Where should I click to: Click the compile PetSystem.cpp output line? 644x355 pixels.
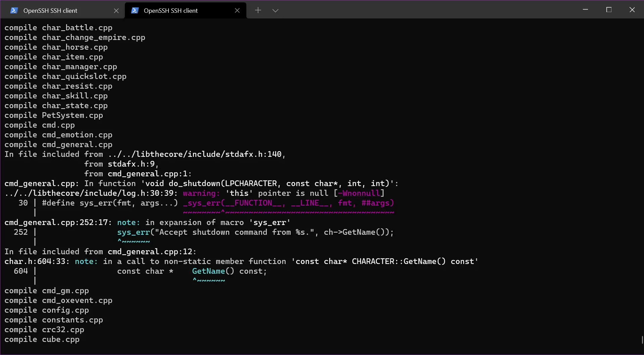coord(54,115)
